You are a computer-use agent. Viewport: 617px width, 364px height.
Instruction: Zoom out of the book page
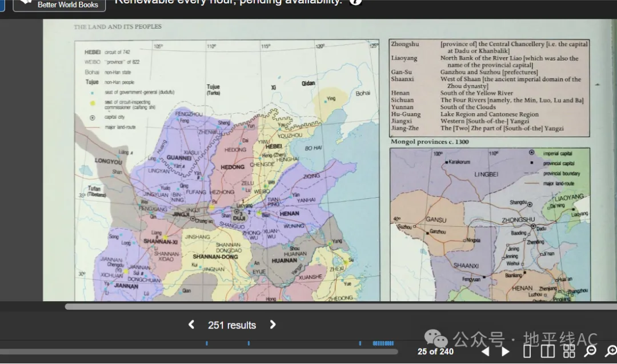(590, 351)
